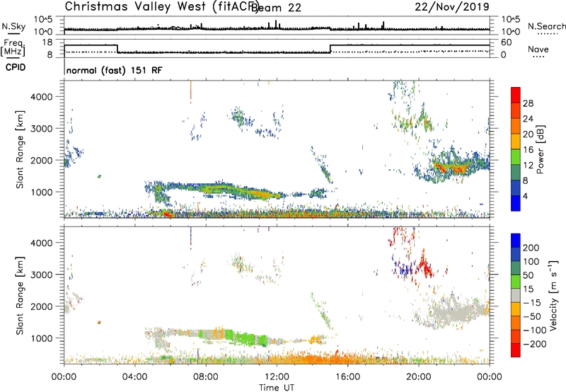The height and width of the screenshot is (392, 566).
Task: Select the 12 label on Power color bar
Action: [x=528, y=165]
